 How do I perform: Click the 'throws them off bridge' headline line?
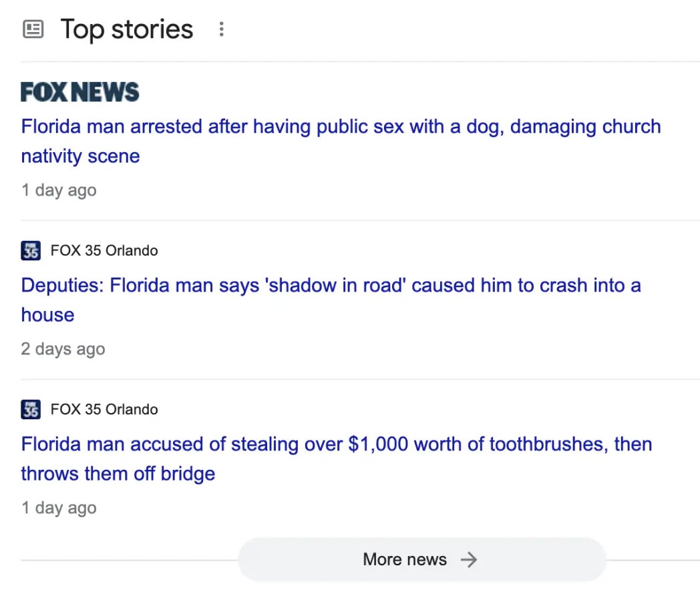(118, 474)
